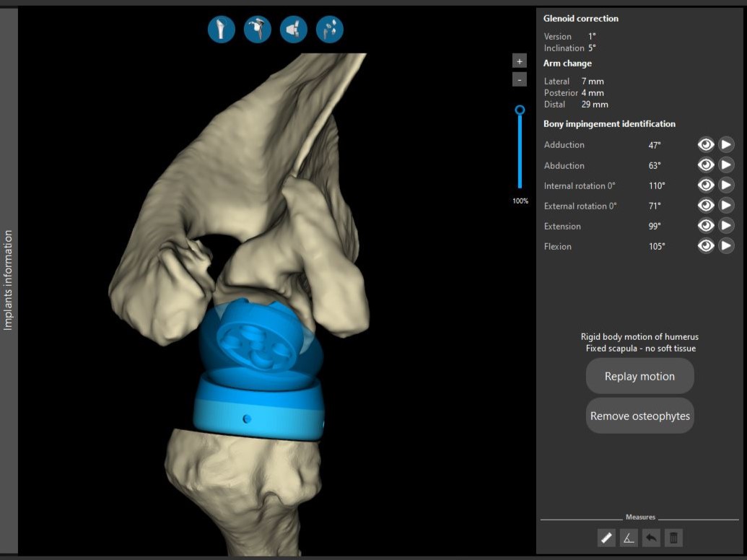The image size is (747, 560).
Task: Delete measures with the trash icon
Action: pyautogui.click(x=673, y=538)
